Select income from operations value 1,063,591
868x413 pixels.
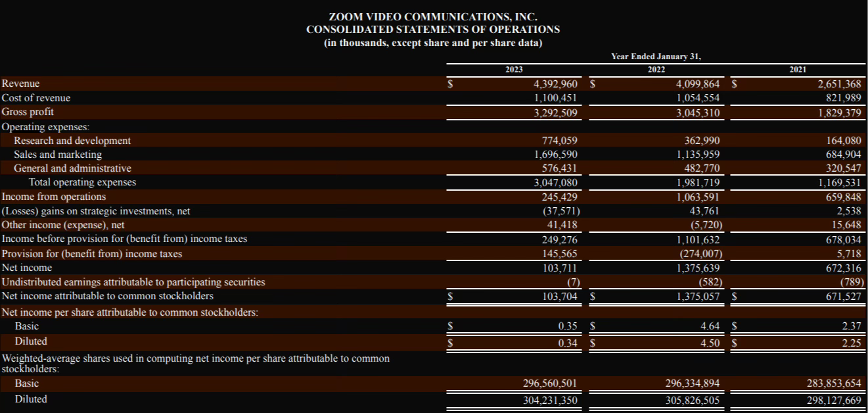point(698,197)
